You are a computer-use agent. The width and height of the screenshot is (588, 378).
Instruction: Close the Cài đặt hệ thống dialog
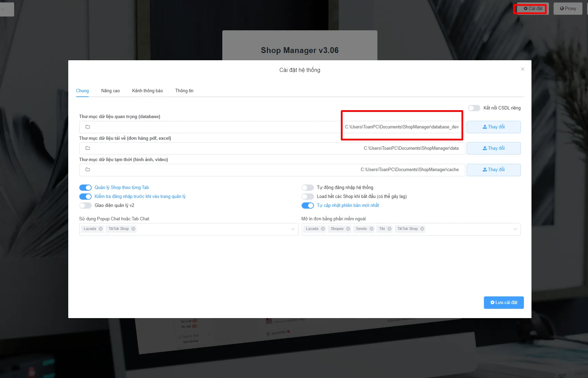click(523, 69)
